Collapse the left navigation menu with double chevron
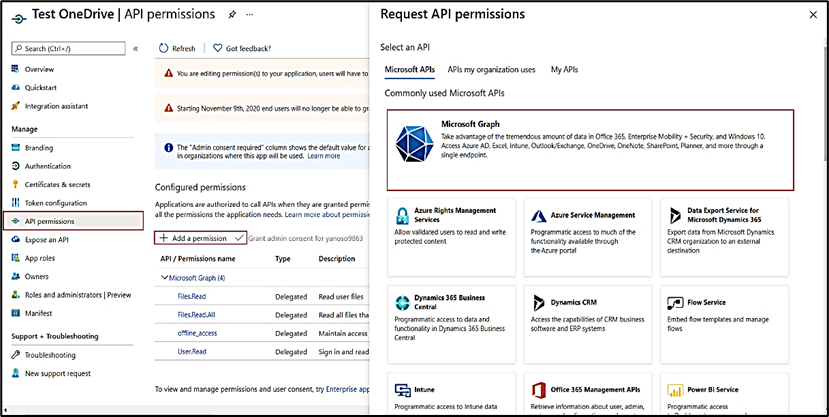 pos(136,48)
